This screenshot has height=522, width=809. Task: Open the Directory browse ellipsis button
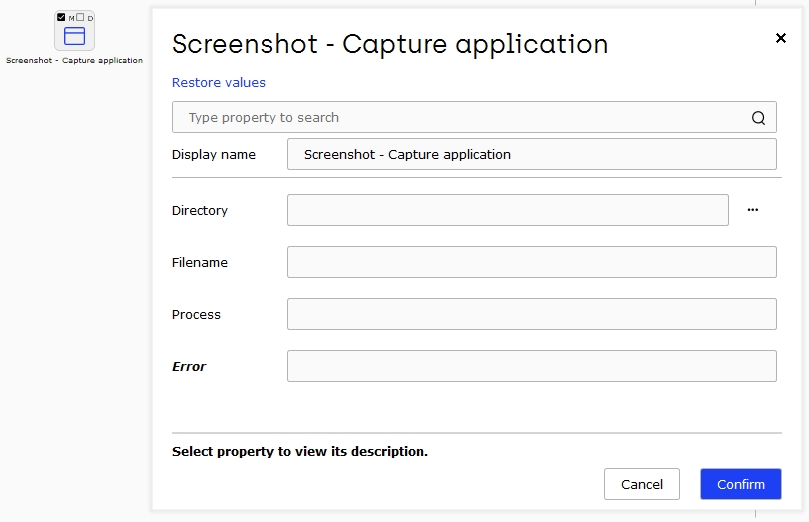753,210
